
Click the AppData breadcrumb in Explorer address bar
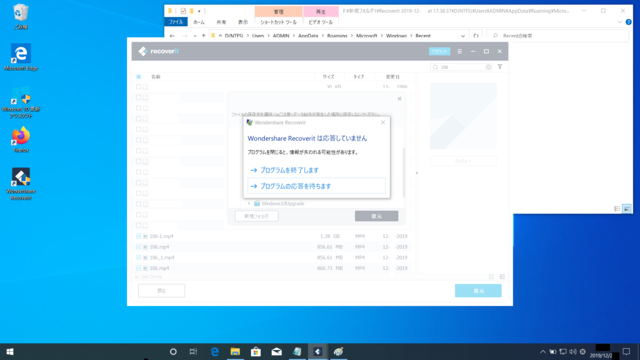[x=308, y=36]
